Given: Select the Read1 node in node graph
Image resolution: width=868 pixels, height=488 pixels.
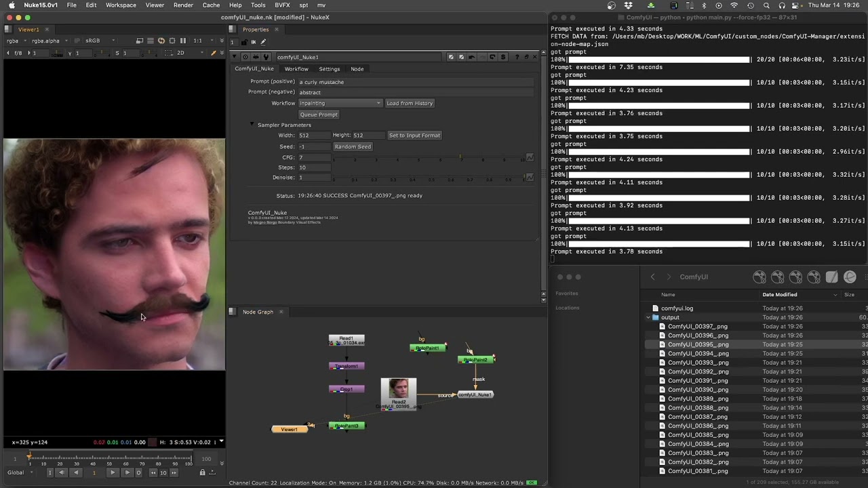Looking at the screenshot, I should 347,340.
